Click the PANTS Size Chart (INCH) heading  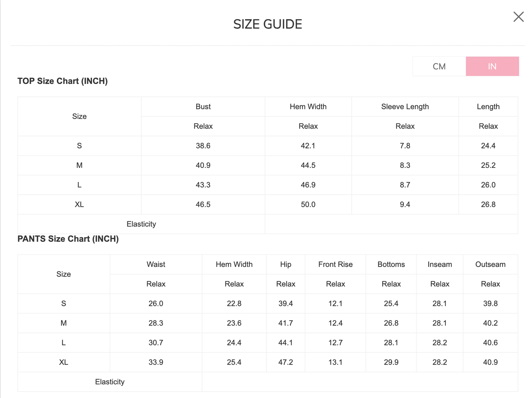(x=68, y=239)
